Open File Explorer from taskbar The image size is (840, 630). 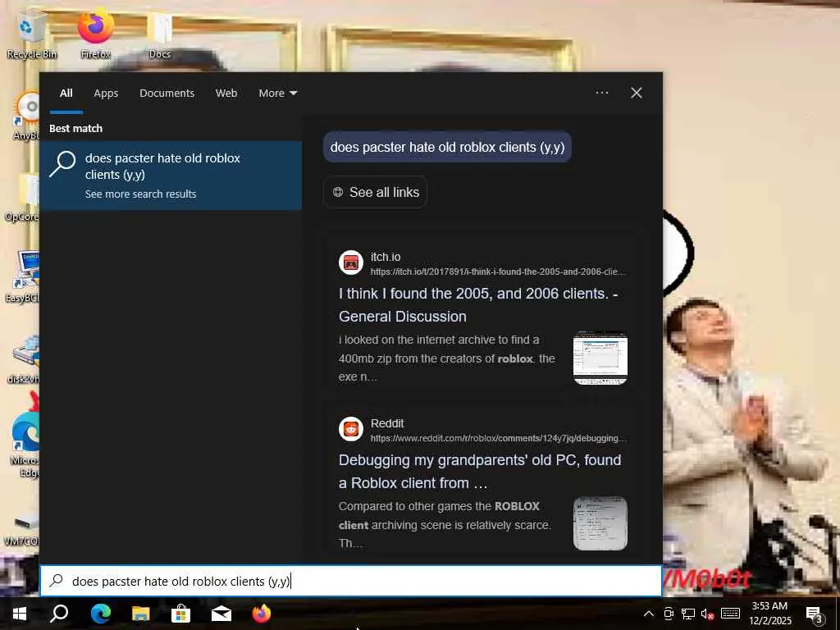point(140,614)
